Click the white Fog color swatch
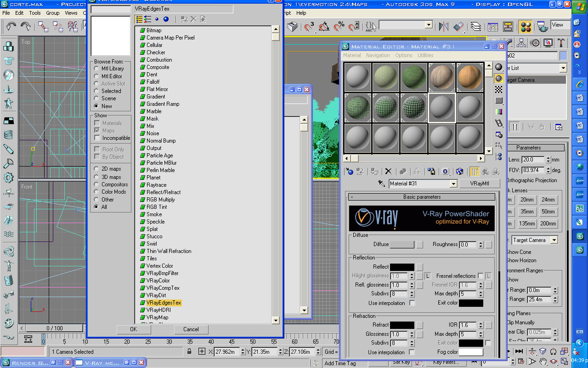Image resolution: width=588 pixels, height=368 pixels. (471, 352)
